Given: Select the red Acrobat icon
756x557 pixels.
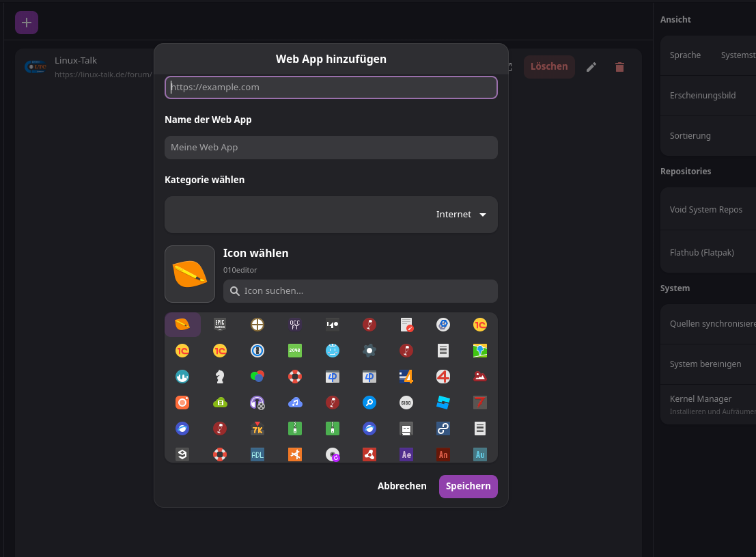Looking at the screenshot, I should coord(369,454).
